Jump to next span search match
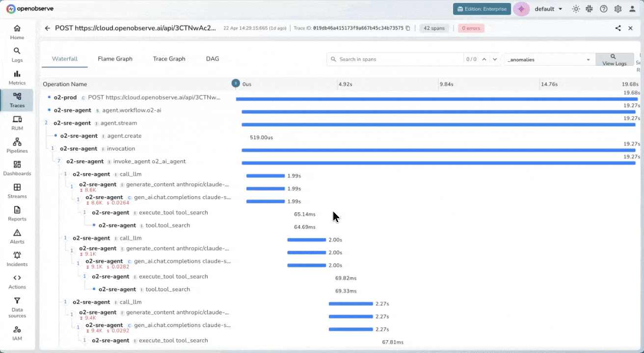 (495, 59)
